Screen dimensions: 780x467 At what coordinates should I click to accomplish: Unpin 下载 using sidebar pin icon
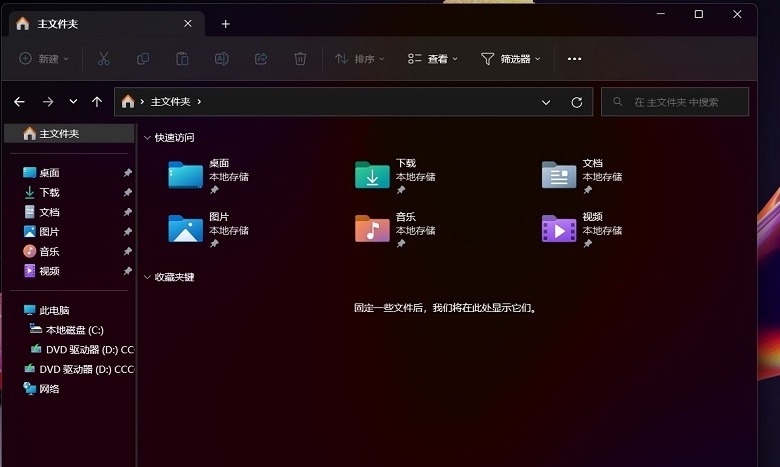[x=127, y=192]
